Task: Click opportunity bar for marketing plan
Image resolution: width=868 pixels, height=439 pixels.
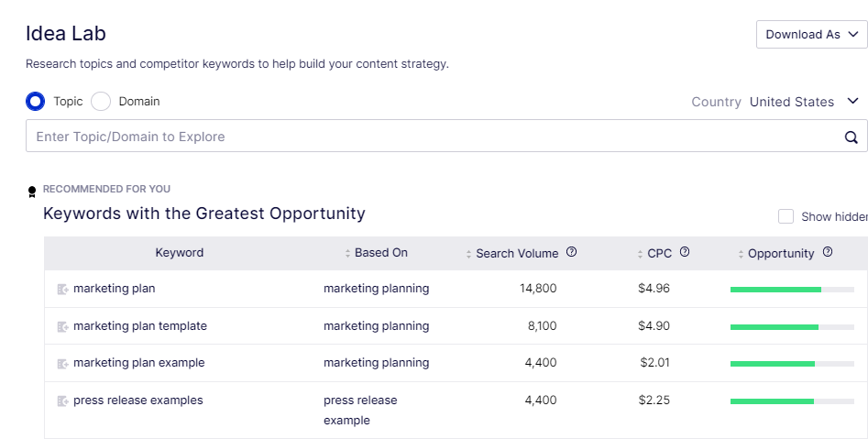Action: tap(792, 290)
